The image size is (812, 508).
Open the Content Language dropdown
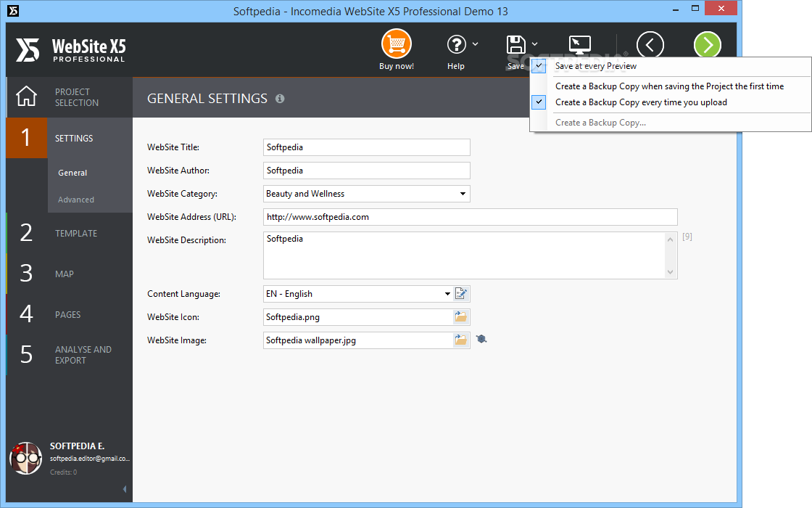coord(447,294)
